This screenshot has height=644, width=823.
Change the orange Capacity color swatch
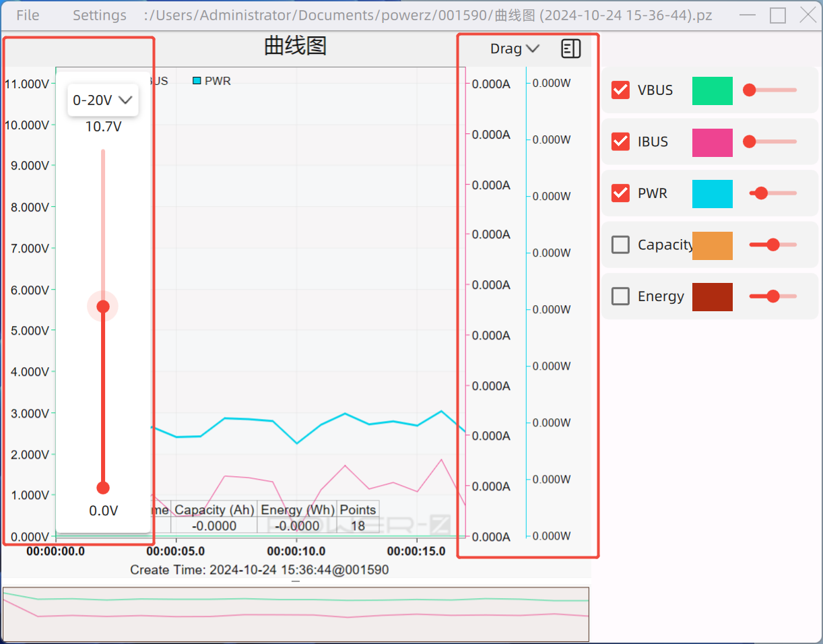tap(712, 245)
